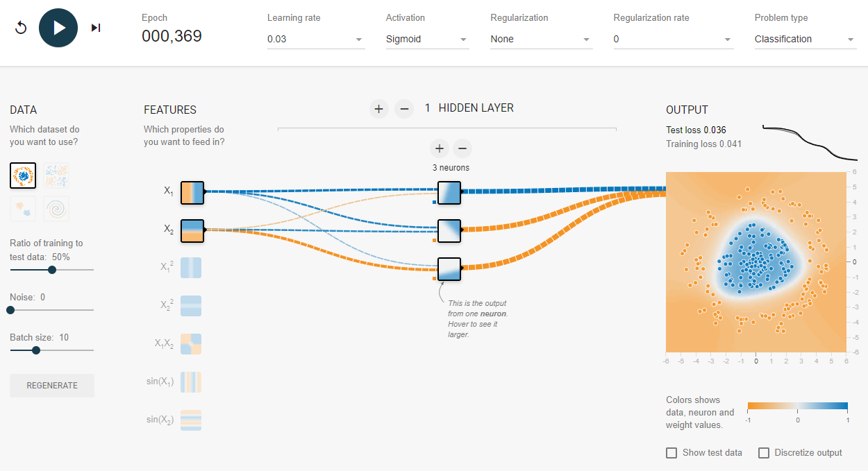Viewport: 868px width, 471px height.
Task: Enable the X2 squared feature
Action: coord(191,306)
